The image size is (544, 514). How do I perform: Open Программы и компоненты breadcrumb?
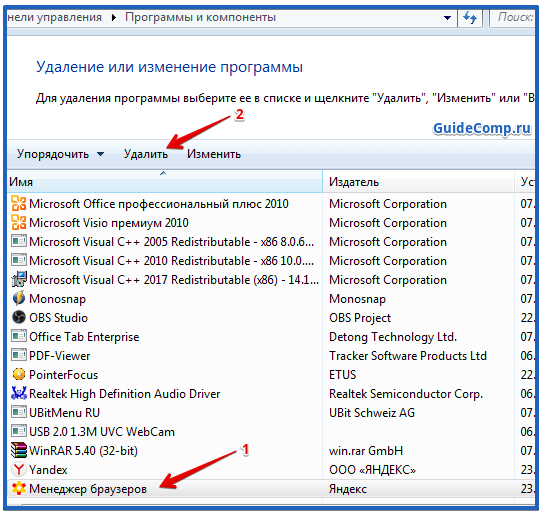(200, 17)
